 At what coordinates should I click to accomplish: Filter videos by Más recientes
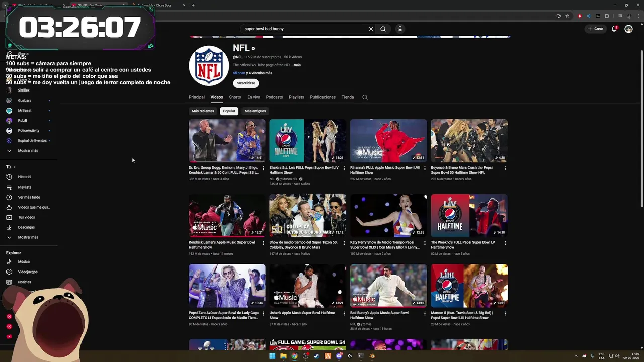(203, 111)
